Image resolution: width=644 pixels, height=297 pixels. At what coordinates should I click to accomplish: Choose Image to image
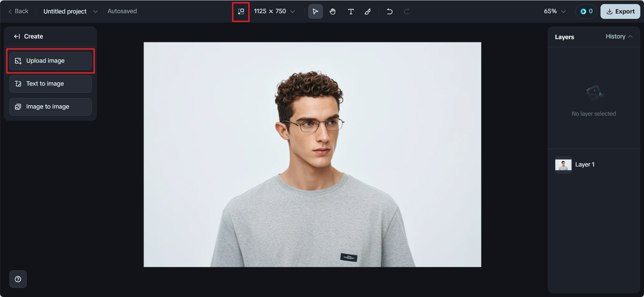pos(50,107)
